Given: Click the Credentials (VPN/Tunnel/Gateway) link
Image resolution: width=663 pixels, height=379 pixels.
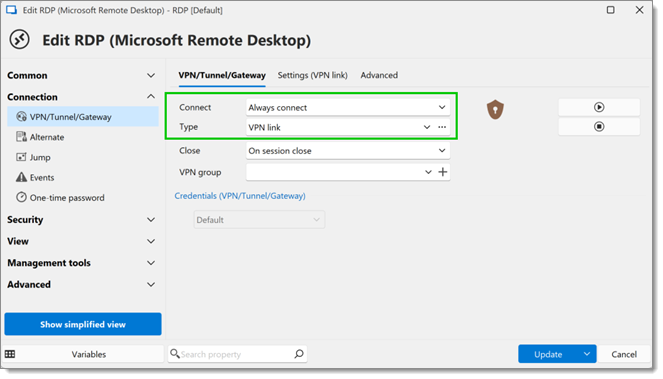Looking at the screenshot, I should (x=240, y=196).
